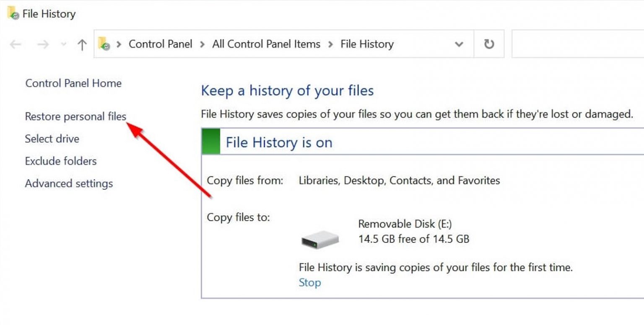Screen dimensions: 644x325
Task: Expand the breadcrumb arrow after Control Panel
Action: tap(202, 44)
